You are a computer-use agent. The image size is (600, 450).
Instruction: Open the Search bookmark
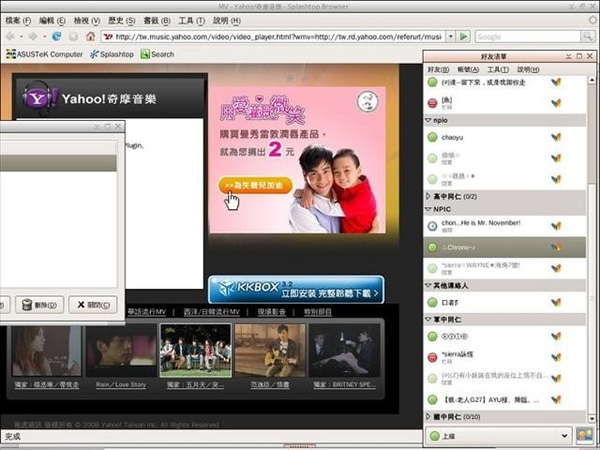[157, 54]
